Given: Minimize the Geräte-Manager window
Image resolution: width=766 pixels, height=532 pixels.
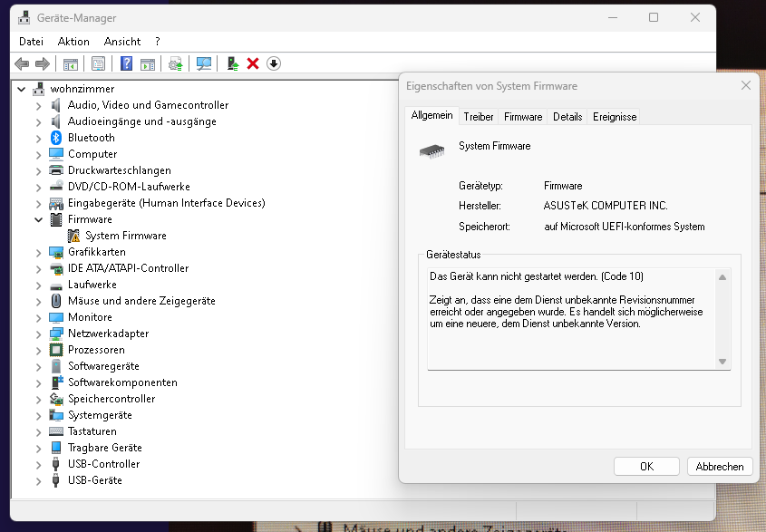Looking at the screenshot, I should (x=613, y=17).
